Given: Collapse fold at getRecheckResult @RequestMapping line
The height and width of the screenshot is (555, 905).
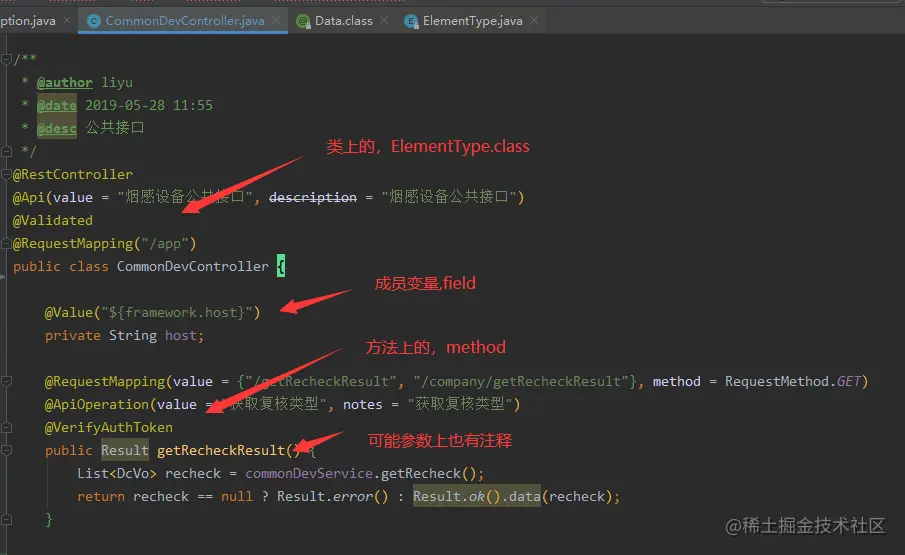Looking at the screenshot, I should pos(7,381).
